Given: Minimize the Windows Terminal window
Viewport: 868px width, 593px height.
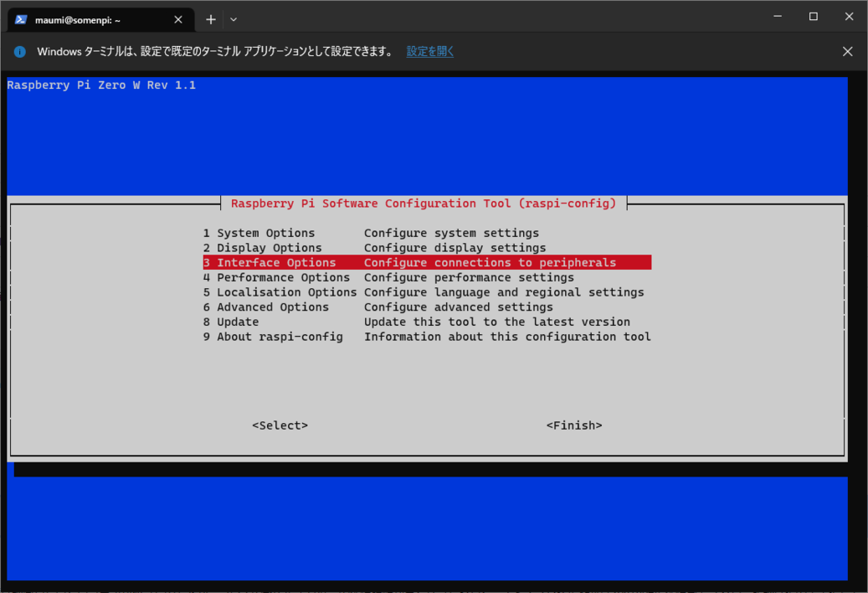Looking at the screenshot, I should (778, 17).
